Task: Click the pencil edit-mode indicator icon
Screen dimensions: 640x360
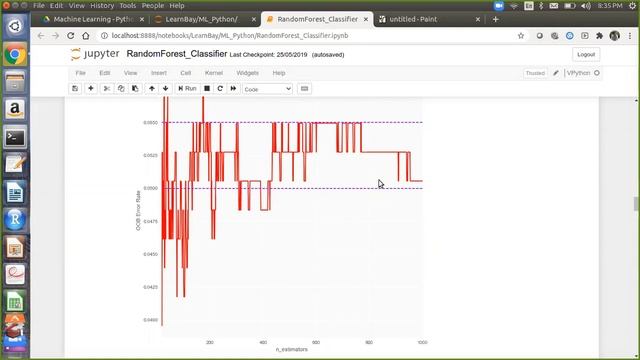Action: coord(556,73)
